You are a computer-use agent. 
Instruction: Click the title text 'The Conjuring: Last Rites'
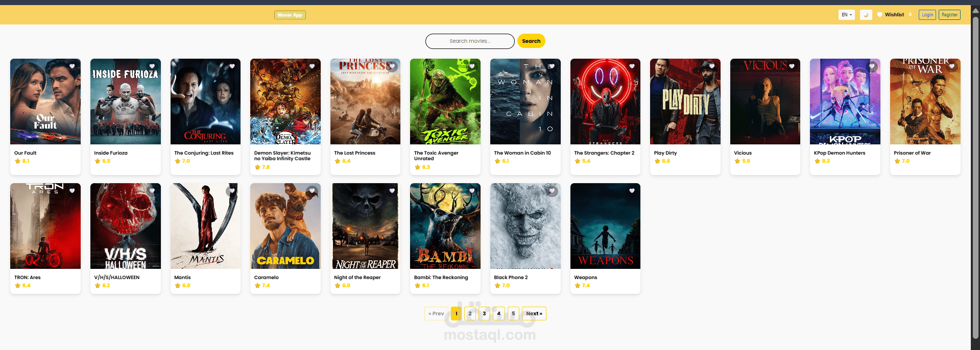pyautogui.click(x=204, y=153)
